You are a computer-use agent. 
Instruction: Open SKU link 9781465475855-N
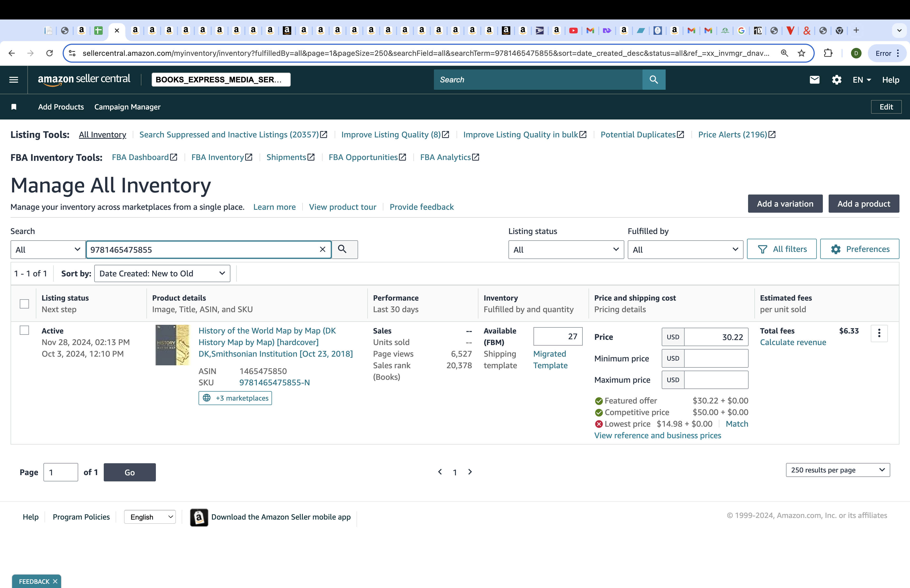[275, 383]
